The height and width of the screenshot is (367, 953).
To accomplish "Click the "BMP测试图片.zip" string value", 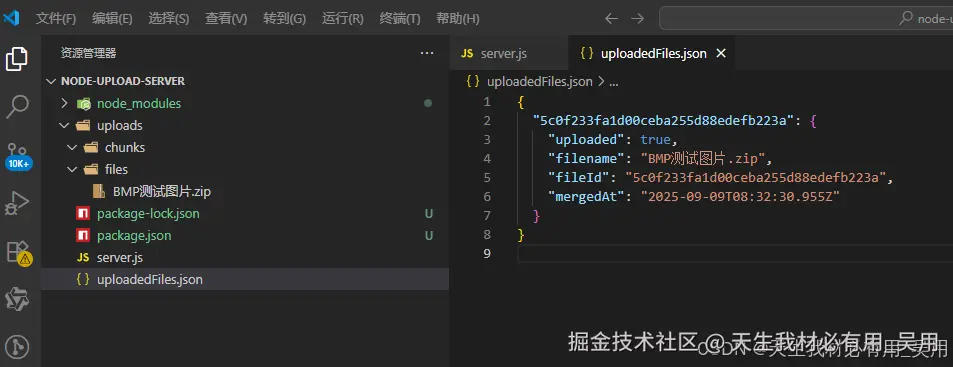I will coord(703,159).
